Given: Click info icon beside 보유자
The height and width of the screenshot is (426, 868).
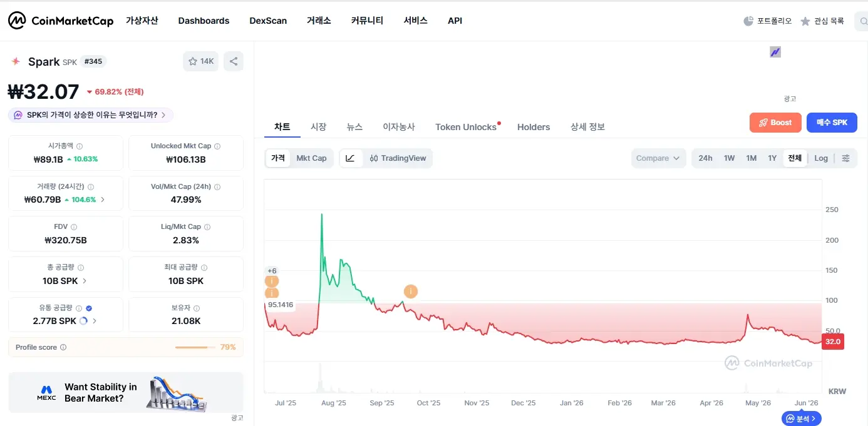Looking at the screenshot, I should 197,308.
